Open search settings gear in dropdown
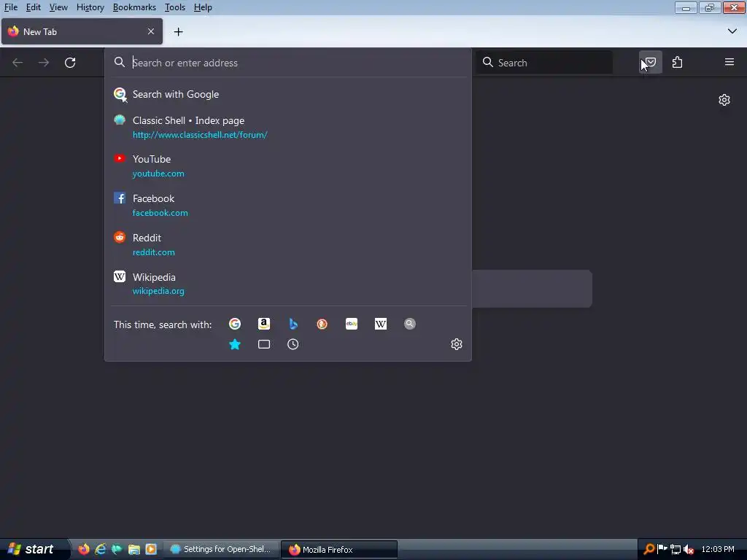This screenshot has height=560, width=747. click(457, 344)
